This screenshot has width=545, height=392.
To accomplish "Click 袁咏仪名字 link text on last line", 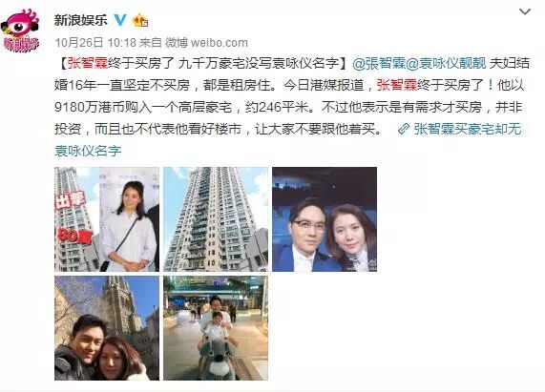I will [88, 151].
